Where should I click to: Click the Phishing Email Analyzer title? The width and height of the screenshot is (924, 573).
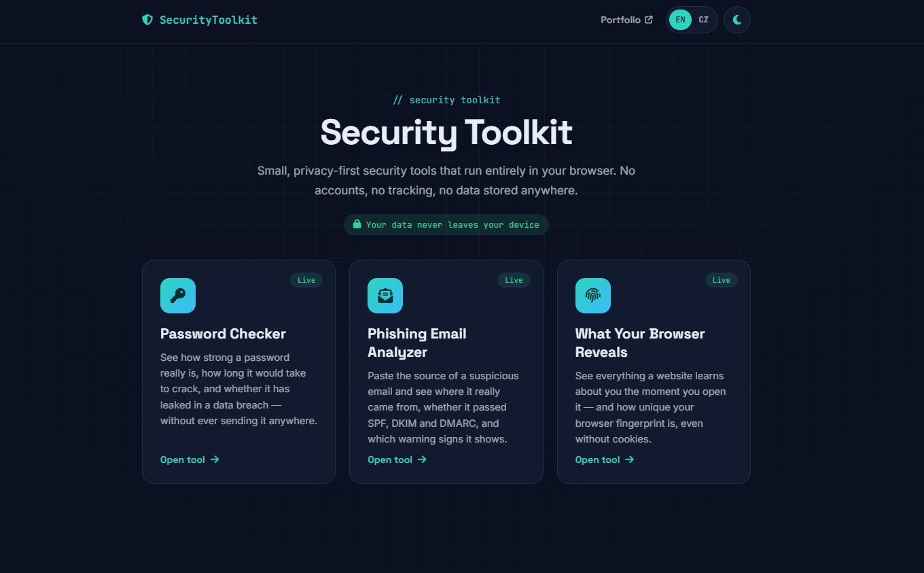[x=417, y=343]
